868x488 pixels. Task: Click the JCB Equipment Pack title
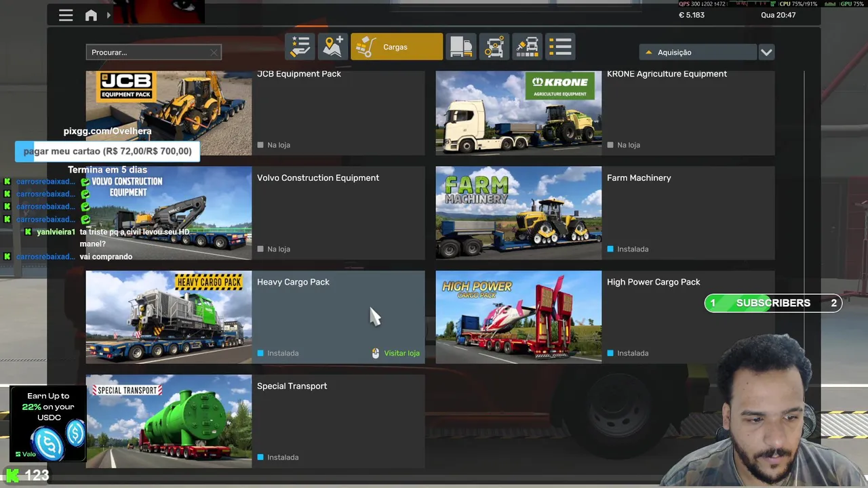pos(299,74)
